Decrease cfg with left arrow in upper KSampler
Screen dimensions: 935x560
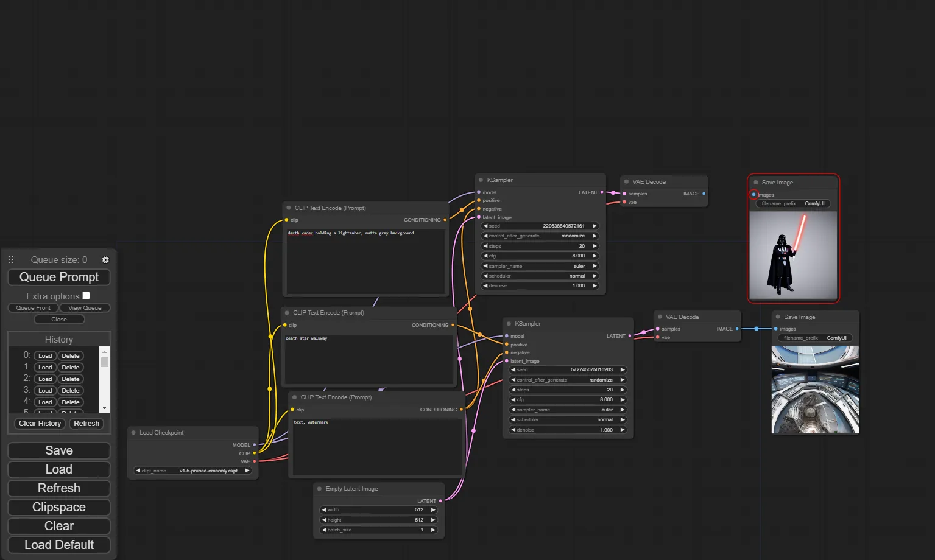(485, 256)
